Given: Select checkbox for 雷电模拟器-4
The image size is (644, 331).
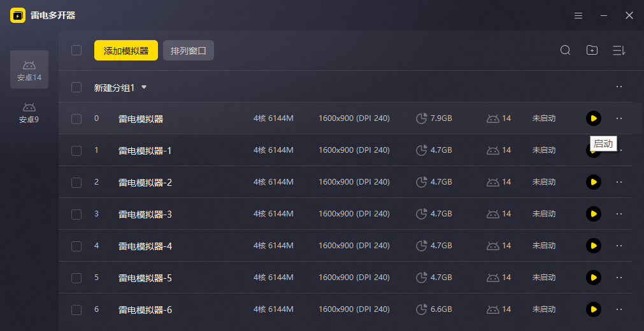Looking at the screenshot, I should point(76,246).
